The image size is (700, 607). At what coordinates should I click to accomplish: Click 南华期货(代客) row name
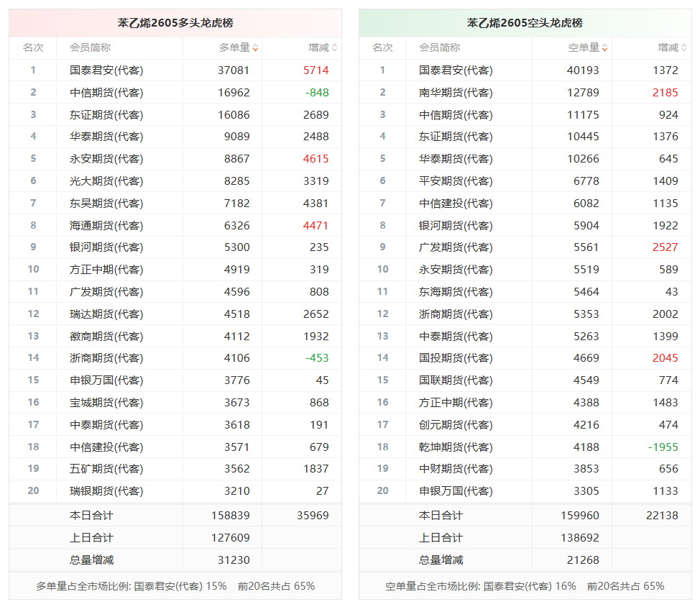(456, 93)
